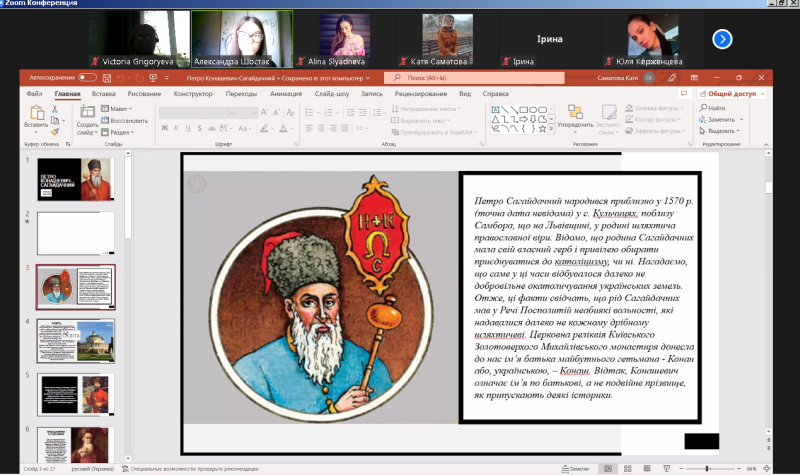Screen dimensions: 800x475
Task: Expand the file save location dropdown in the title
Action: point(368,78)
